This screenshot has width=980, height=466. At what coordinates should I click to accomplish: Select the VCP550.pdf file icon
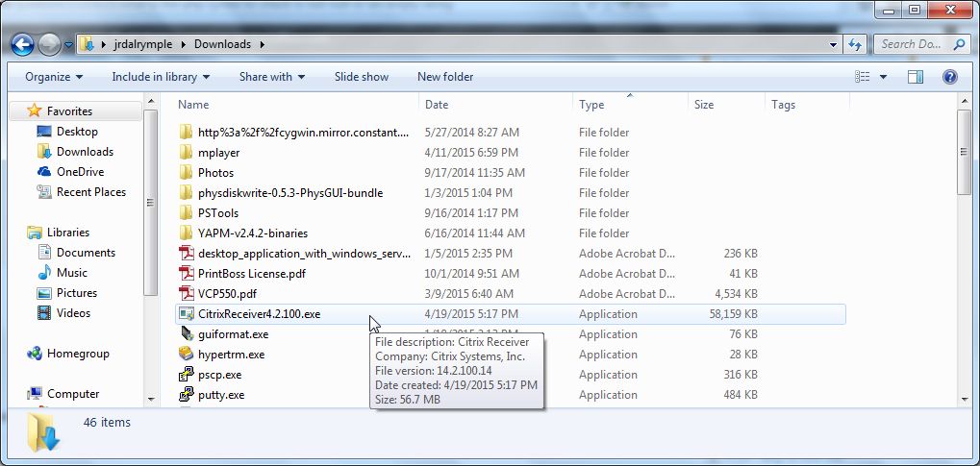coord(187,294)
